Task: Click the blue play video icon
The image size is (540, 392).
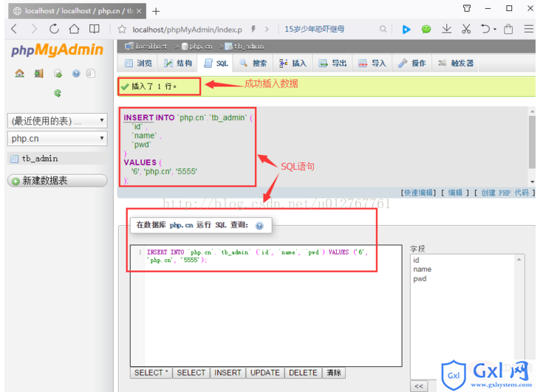Action: tap(406, 30)
